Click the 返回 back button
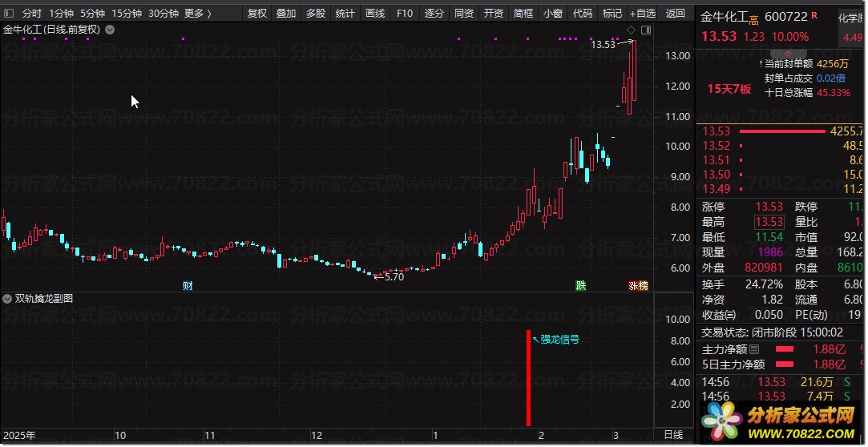Screen dimensions: 868x447 676,13
